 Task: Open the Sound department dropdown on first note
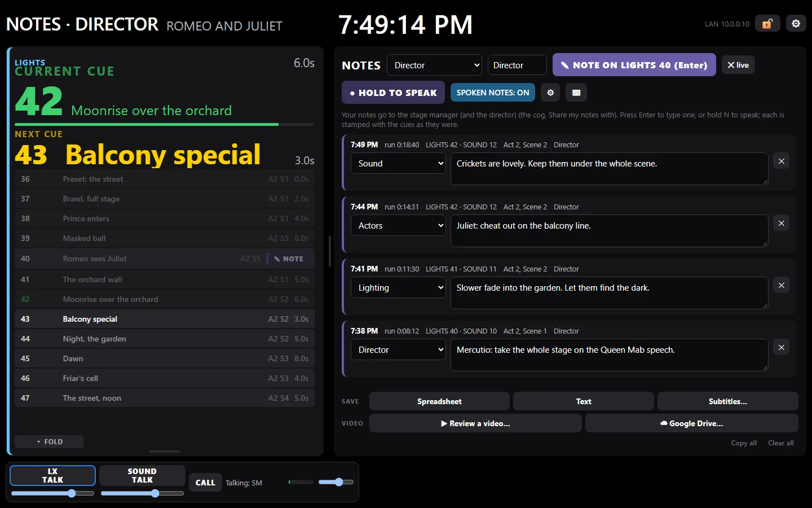pyautogui.click(x=398, y=164)
